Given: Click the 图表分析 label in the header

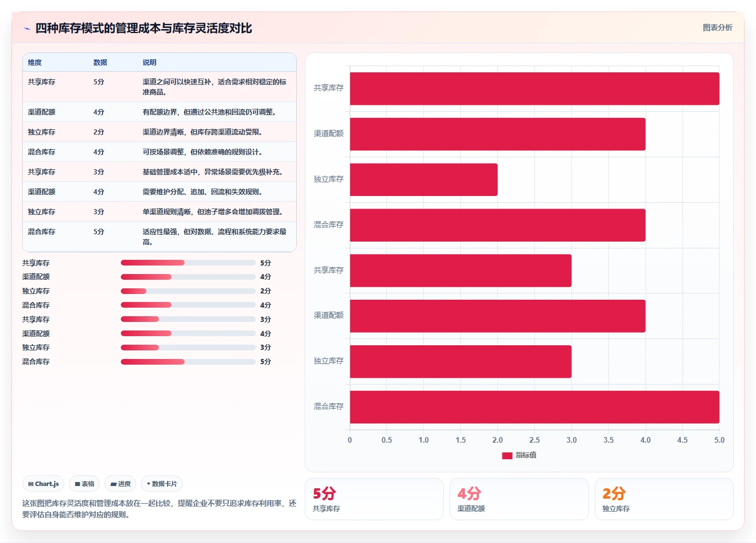Looking at the screenshot, I should click(717, 27).
